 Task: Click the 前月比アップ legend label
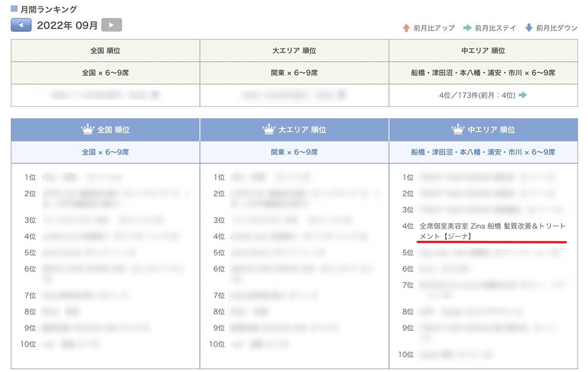(434, 28)
